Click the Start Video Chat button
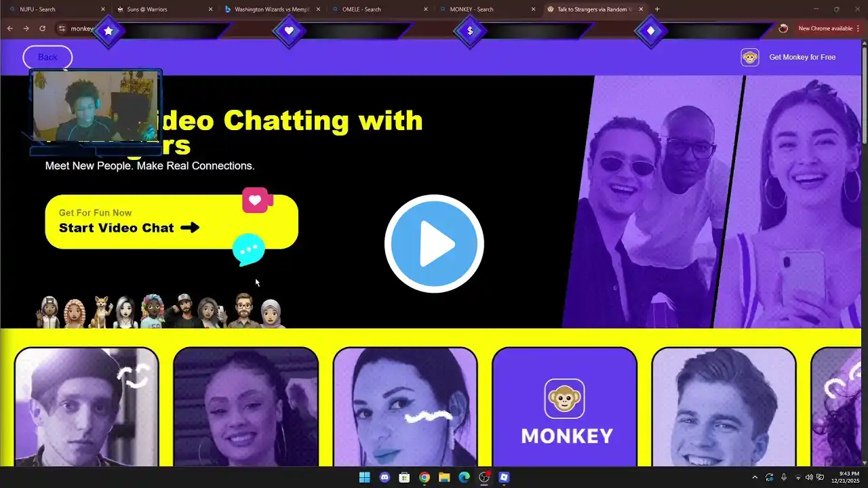Viewport: 868px width, 488px height. [172, 222]
